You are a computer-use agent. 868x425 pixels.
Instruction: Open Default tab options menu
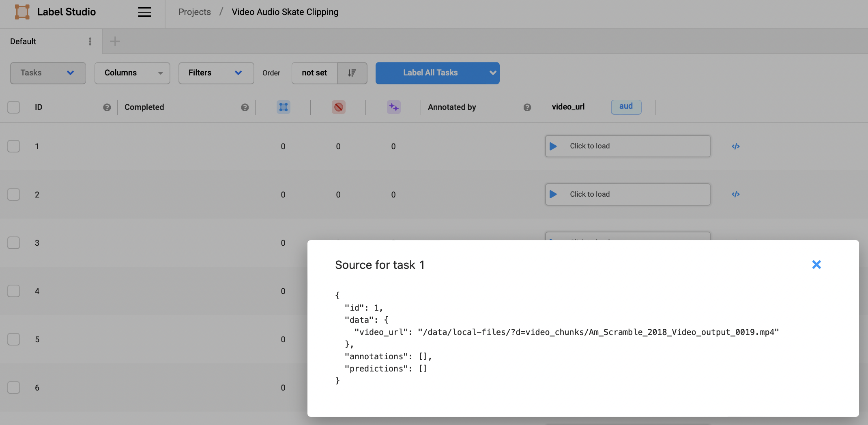(90, 41)
